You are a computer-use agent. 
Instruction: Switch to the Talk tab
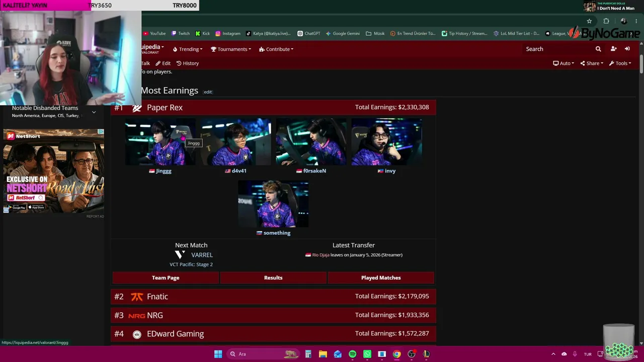point(145,63)
